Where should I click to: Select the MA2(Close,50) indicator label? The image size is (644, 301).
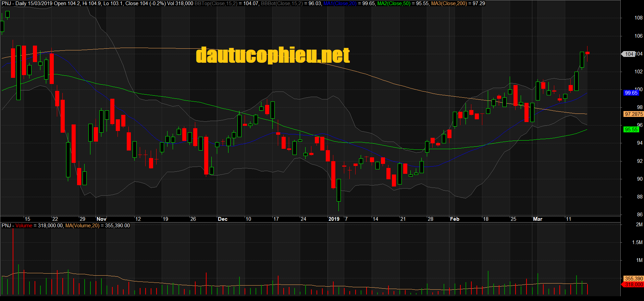click(394, 3)
